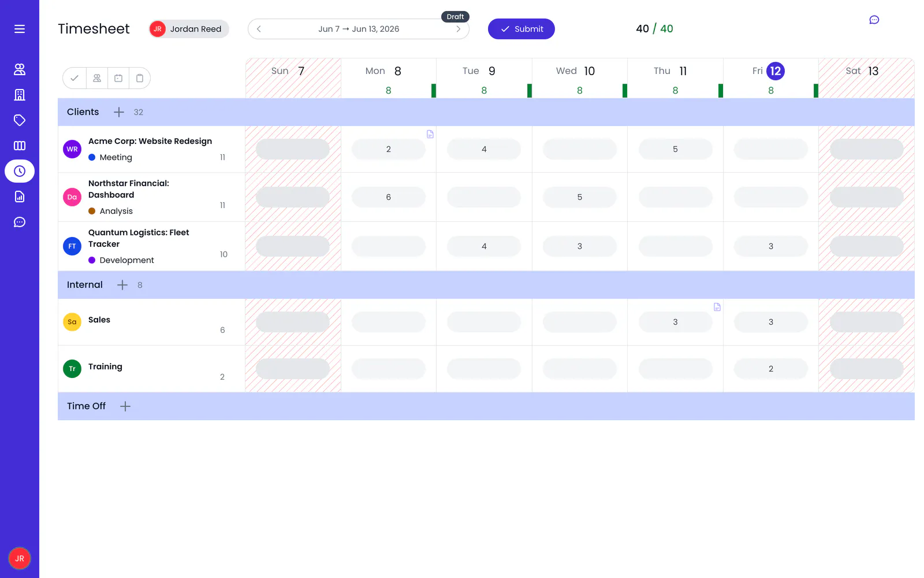Open the reports document sidebar icon
The height and width of the screenshot is (578, 924).
[x=20, y=197]
